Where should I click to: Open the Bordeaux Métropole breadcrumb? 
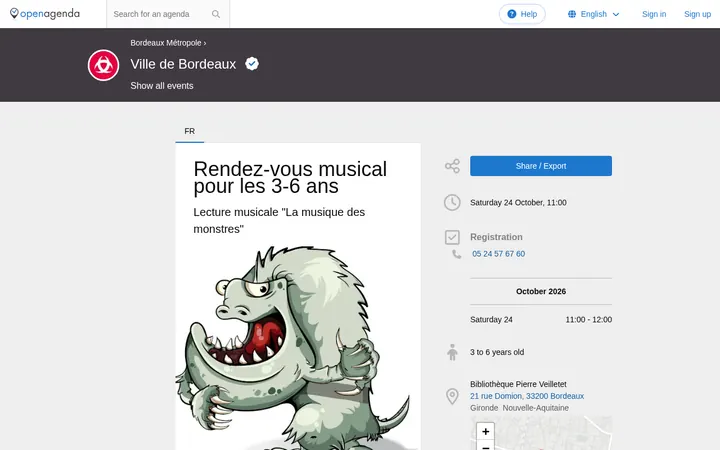(x=166, y=43)
